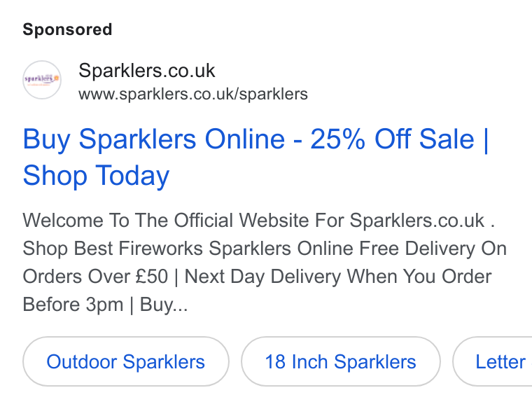This screenshot has width=532, height=409.
Task: Open the Outdoor Sparklers sitelink chip
Action: 126,361
